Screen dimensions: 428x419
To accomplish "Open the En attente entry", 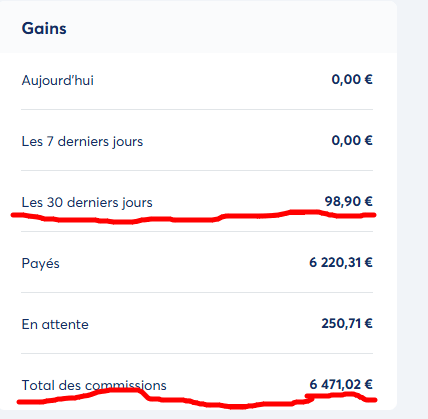I will pos(55,324).
